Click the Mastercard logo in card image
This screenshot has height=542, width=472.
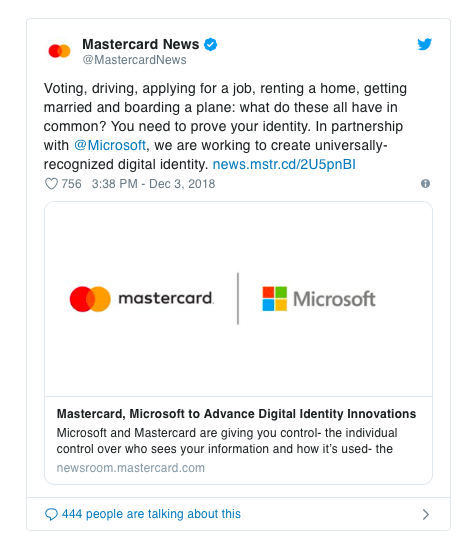[142, 299]
